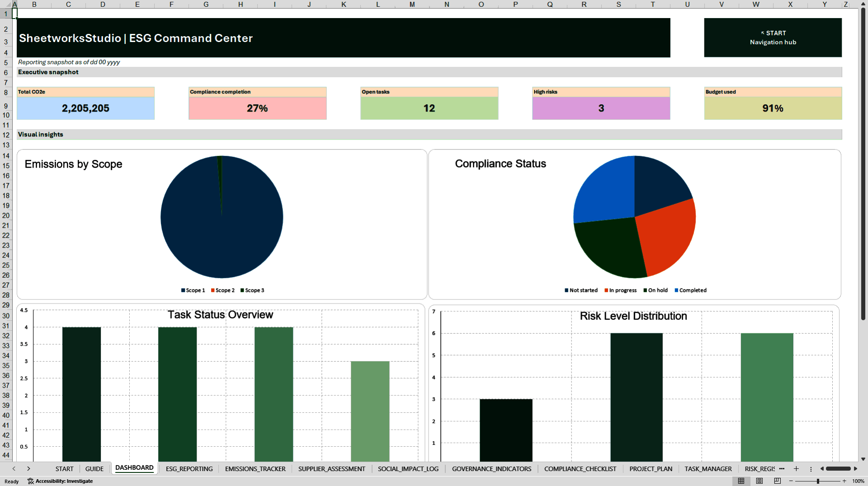
Task: Open the SOCIAL_IMPACT_LOG sheet tab
Action: (408, 469)
